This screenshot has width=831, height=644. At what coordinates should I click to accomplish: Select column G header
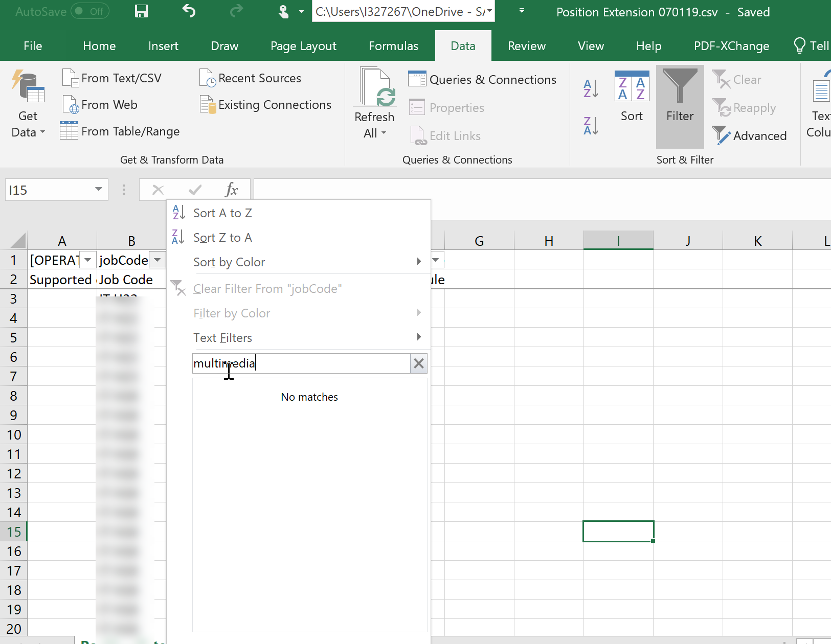(x=479, y=241)
